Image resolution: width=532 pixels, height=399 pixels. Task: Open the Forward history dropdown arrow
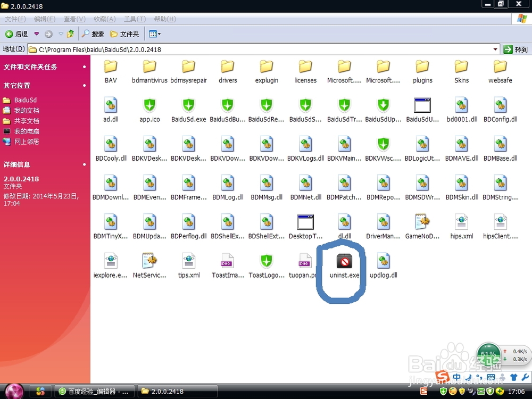click(x=61, y=34)
